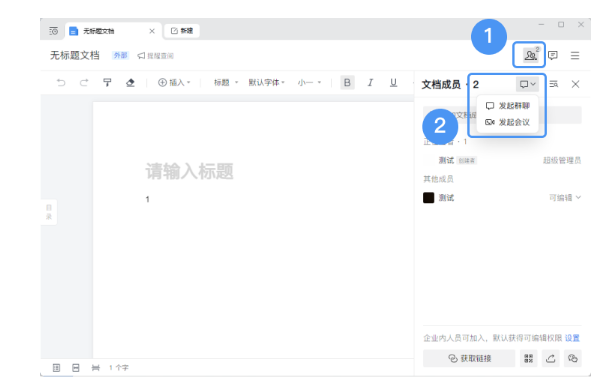Screen dimensions: 615x388
Task: Click the 超级管理员 role label
Action: point(562,160)
